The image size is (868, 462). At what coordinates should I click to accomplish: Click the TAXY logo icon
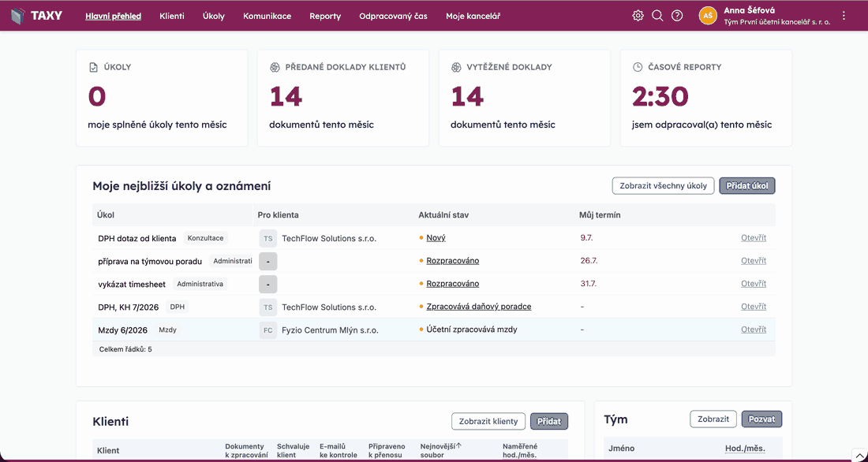(x=18, y=16)
